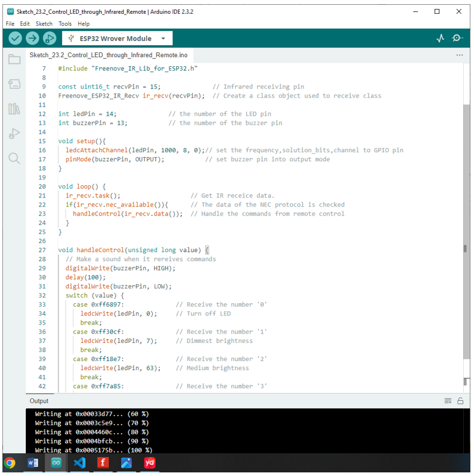Open the Serial Monitor icon
The image size is (474, 476).
(457, 39)
